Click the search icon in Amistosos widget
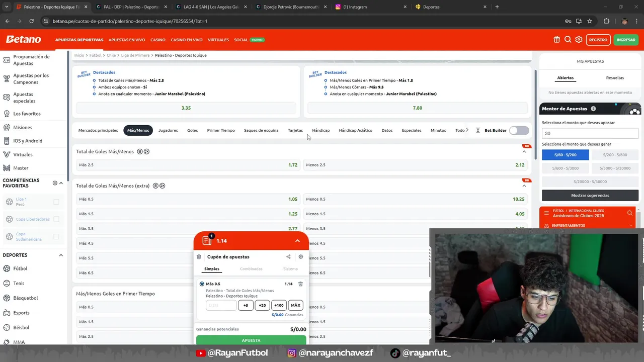This screenshot has height=362, width=644. coord(630,213)
